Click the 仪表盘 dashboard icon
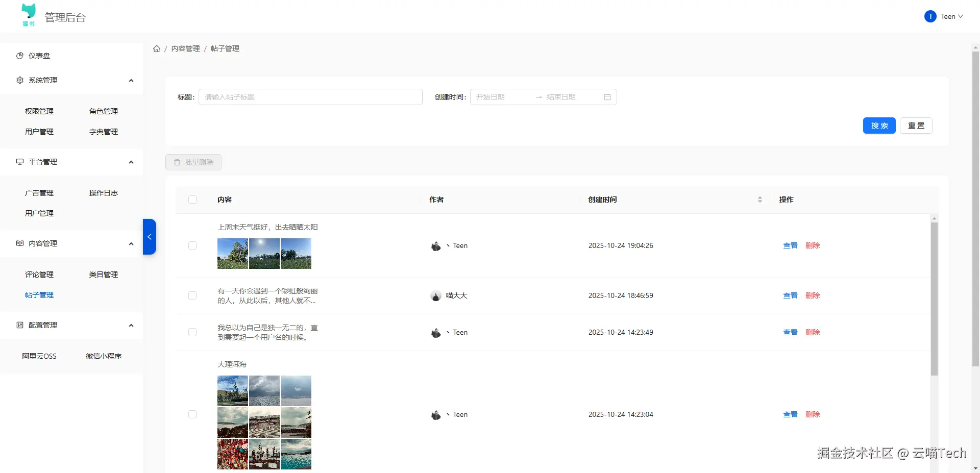 [20, 56]
